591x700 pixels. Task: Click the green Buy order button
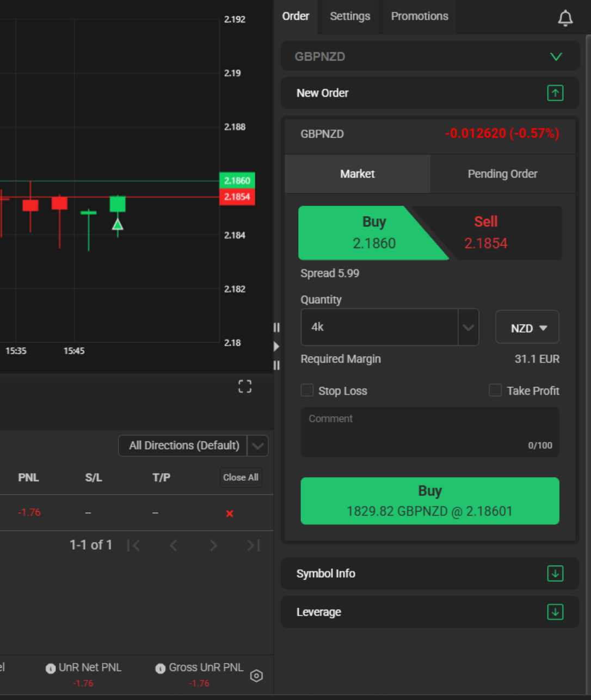point(430,501)
